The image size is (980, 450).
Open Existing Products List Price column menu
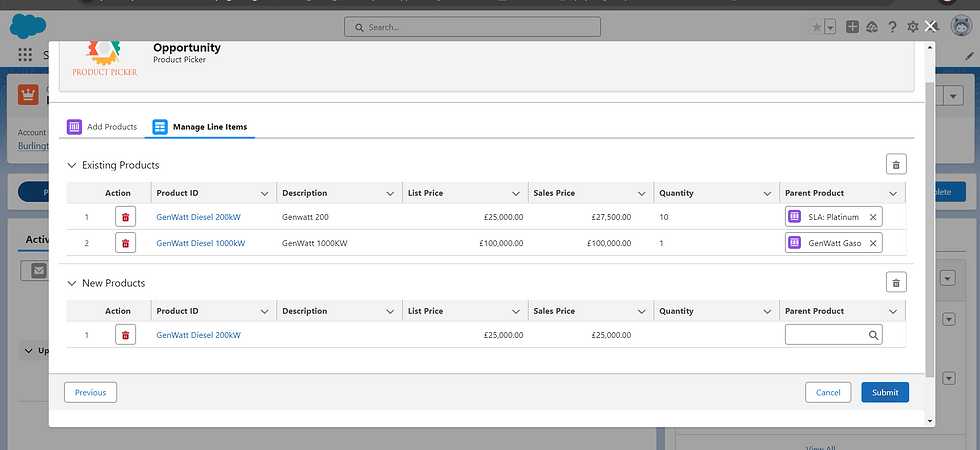pyautogui.click(x=516, y=194)
